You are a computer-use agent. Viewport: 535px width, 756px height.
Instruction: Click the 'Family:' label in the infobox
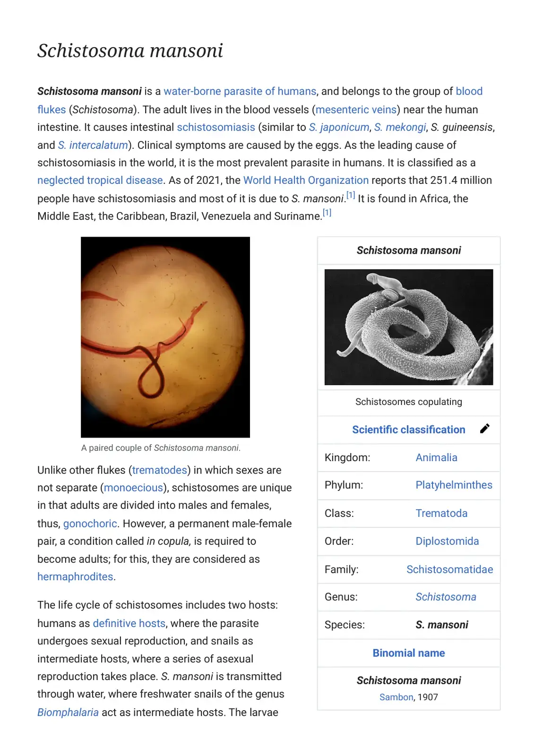tap(341, 569)
